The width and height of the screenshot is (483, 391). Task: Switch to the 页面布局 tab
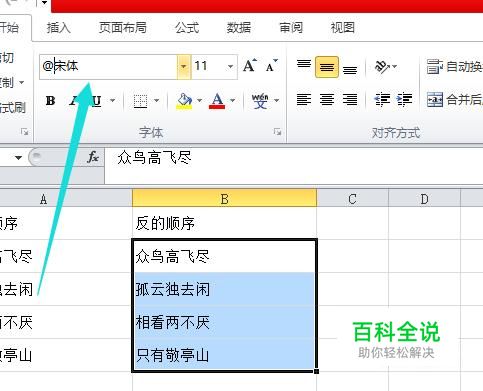coord(123,28)
